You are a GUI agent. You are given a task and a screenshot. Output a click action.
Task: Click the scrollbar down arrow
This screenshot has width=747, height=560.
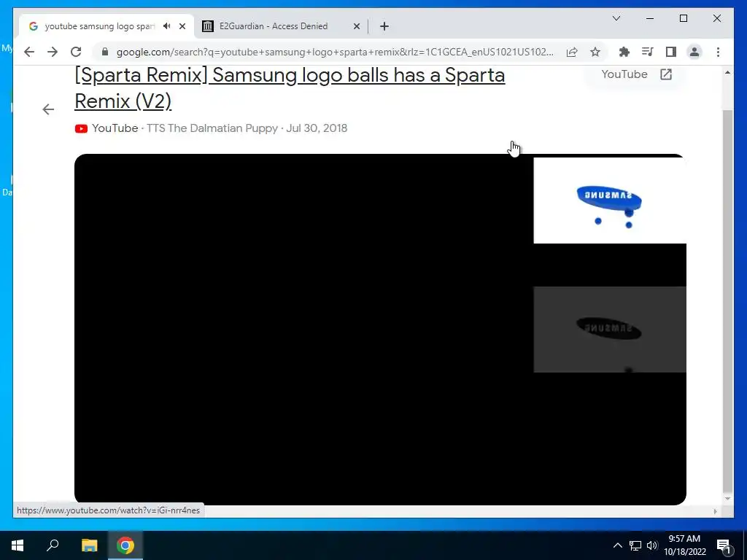(727, 499)
